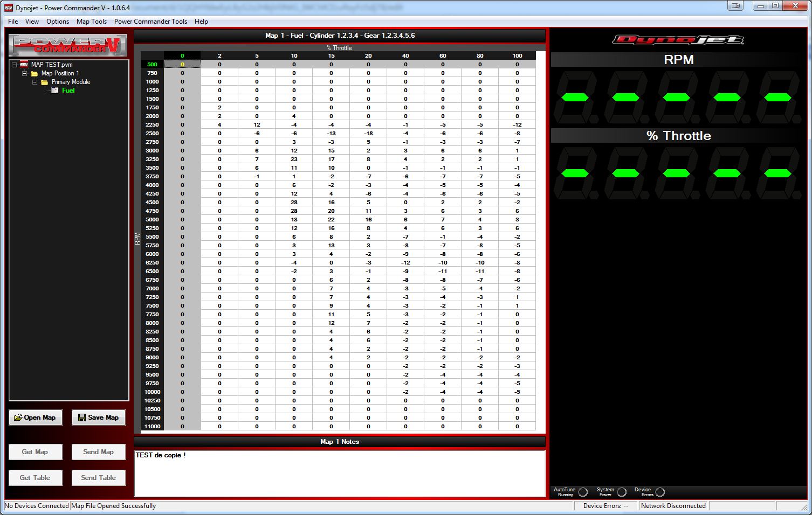The height and width of the screenshot is (515, 812).
Task: Click the 'No Devices Connected' status text
Action: pos(37,506)
